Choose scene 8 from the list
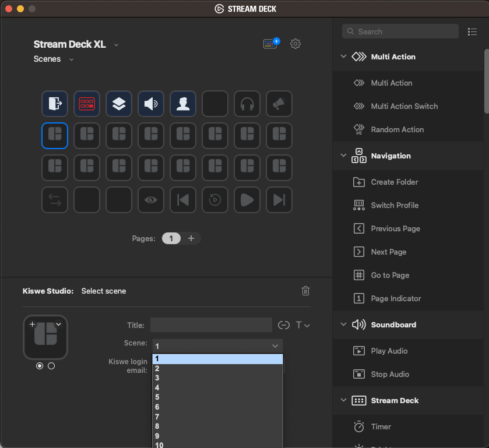The height and width of the screenshot is (448, 489). pos(217,426)
